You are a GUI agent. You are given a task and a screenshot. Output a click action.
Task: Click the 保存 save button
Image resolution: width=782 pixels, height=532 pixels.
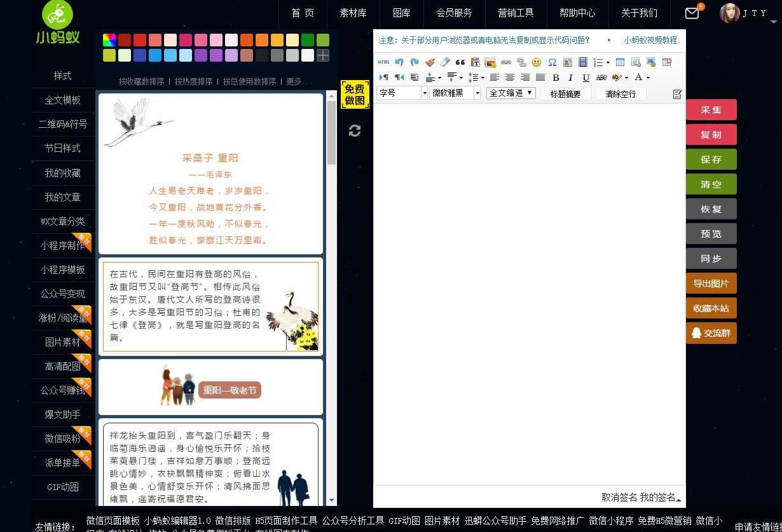(x=711, y=159)
